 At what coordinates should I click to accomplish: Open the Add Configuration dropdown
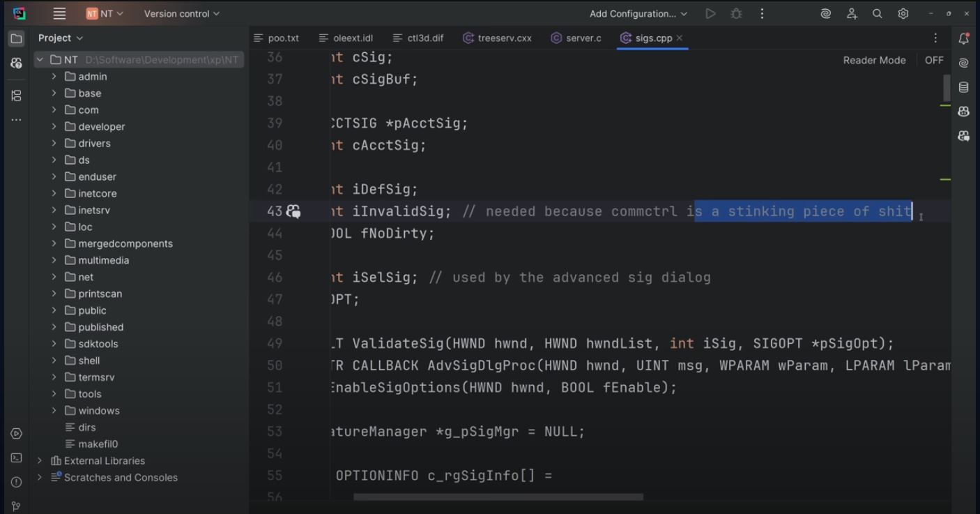pos(638,13)
